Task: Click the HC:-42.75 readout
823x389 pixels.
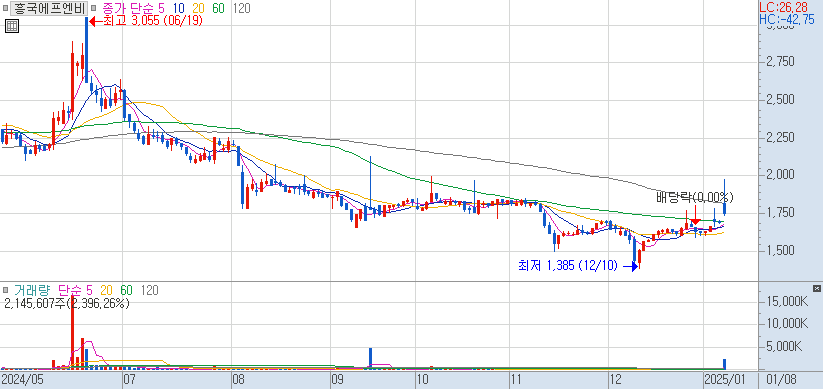Action: (787, 19)
